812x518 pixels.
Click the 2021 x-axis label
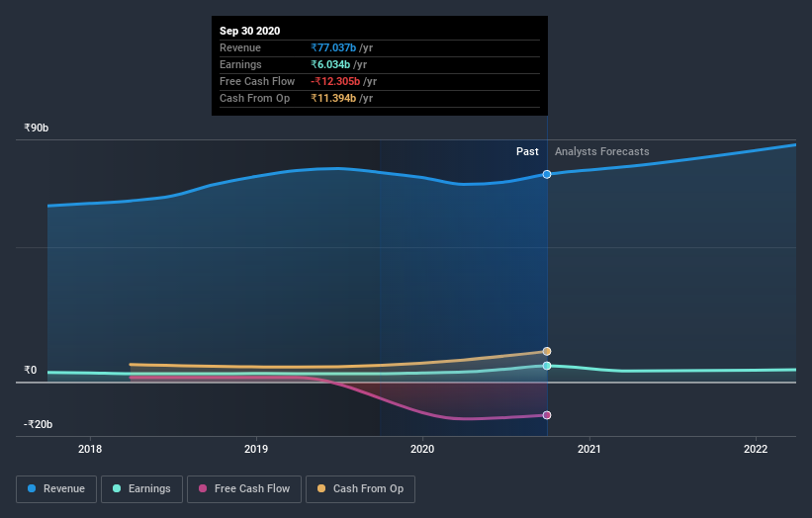tap(589, 449)
